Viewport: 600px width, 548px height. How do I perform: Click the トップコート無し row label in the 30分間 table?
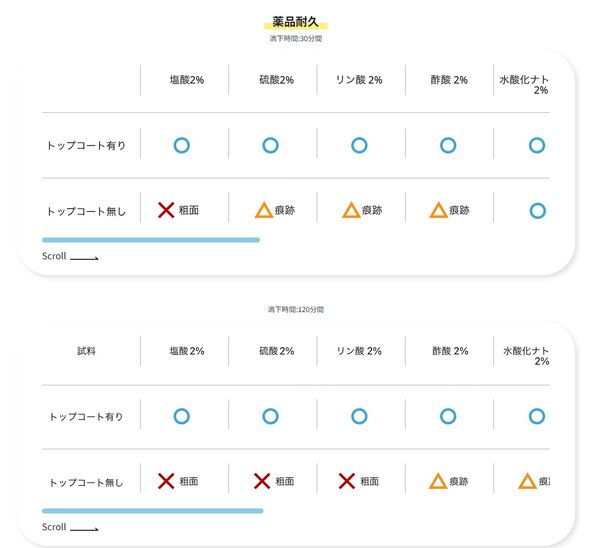coord(86,211)
